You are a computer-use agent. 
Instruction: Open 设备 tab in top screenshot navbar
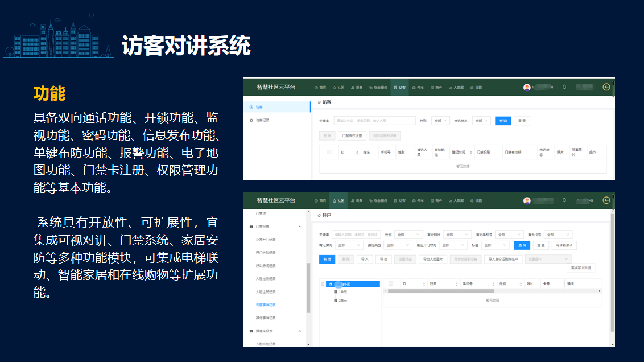357,88
